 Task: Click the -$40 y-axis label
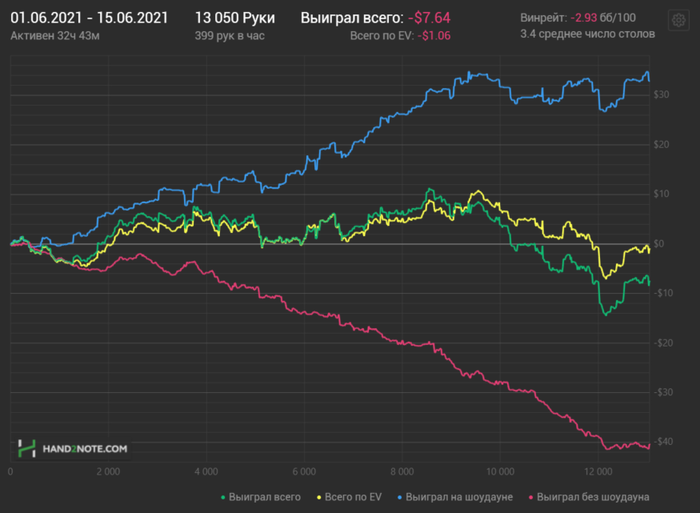[662, 442]
